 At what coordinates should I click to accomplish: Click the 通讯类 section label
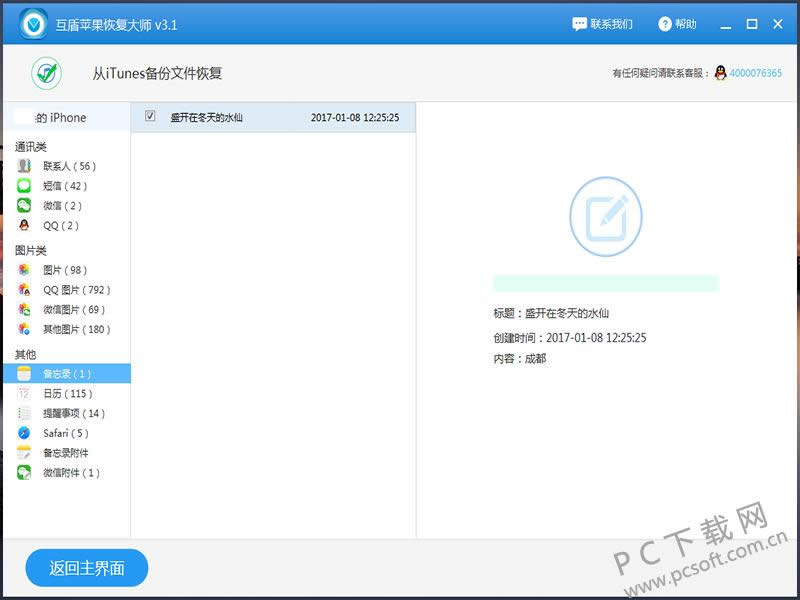click(31, 147)
